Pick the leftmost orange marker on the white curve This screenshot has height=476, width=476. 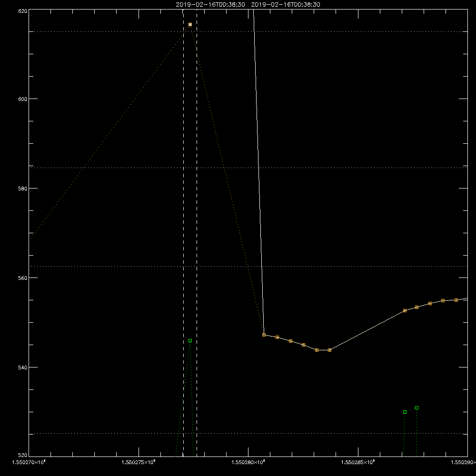pyautogui.click(x=264, y=335)
